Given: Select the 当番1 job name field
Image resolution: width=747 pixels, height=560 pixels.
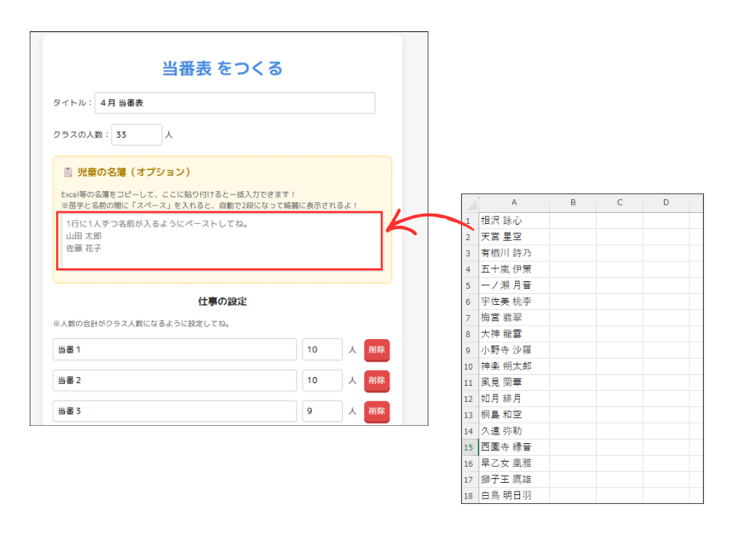Looking at the screenshot, I should pyautogui.click(x=174, y=349).
